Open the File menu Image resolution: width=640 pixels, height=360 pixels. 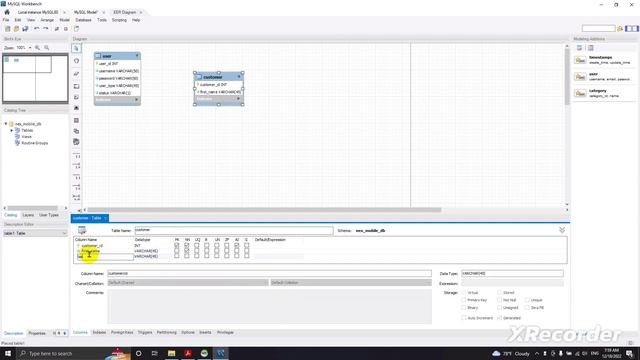(6, 20)
